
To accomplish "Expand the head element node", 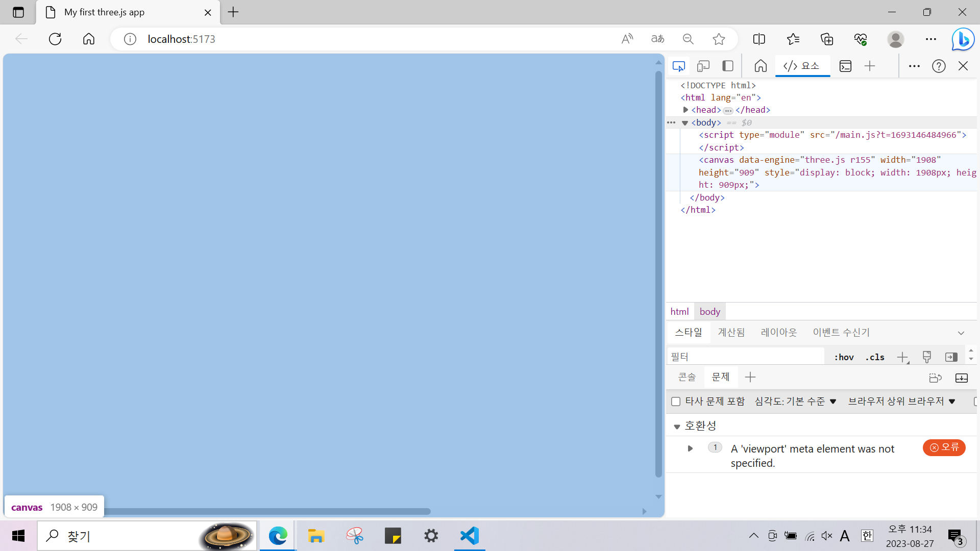I will tap(685, 110).
